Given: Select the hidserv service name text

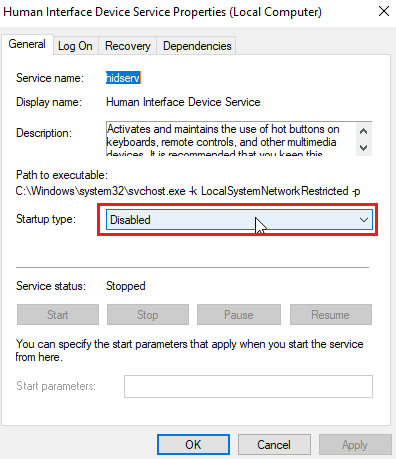Looking at the screenshot, I should [123, 78].
